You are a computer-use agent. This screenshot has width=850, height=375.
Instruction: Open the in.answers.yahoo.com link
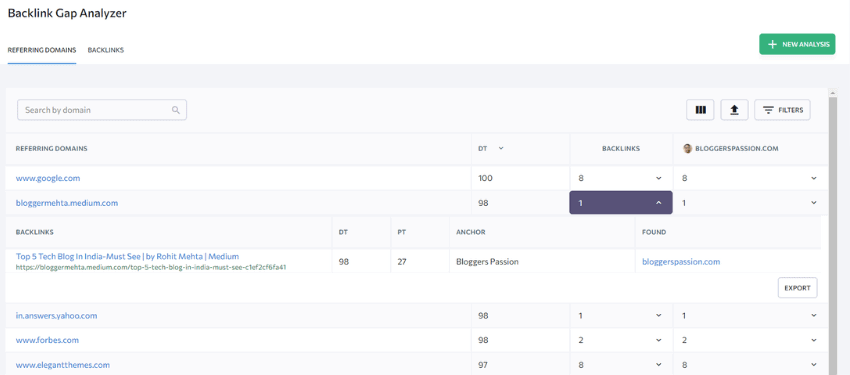56,315
